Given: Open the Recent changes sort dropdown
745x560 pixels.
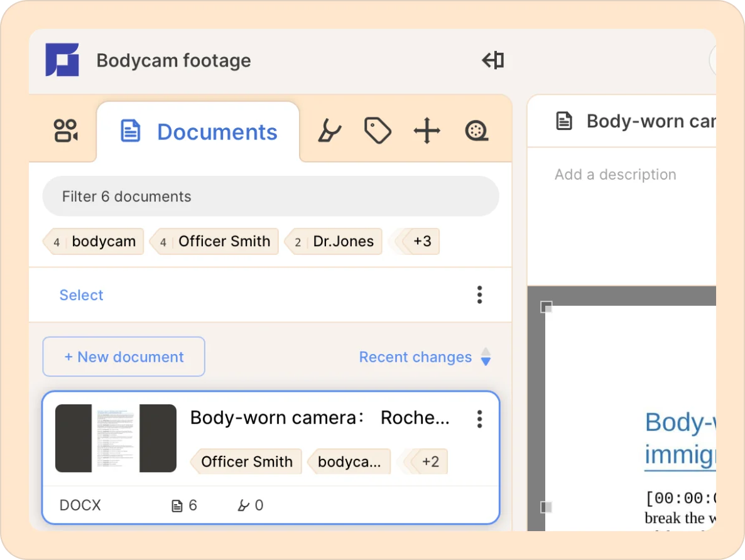Looking at the screenshot, I should 415,357.
